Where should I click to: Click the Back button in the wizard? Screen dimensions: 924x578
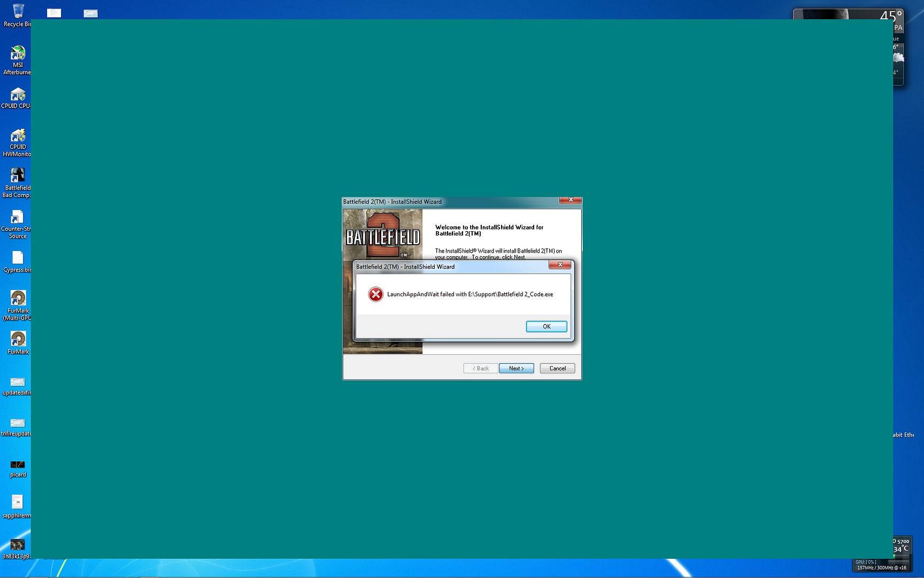tap(480, 368)
